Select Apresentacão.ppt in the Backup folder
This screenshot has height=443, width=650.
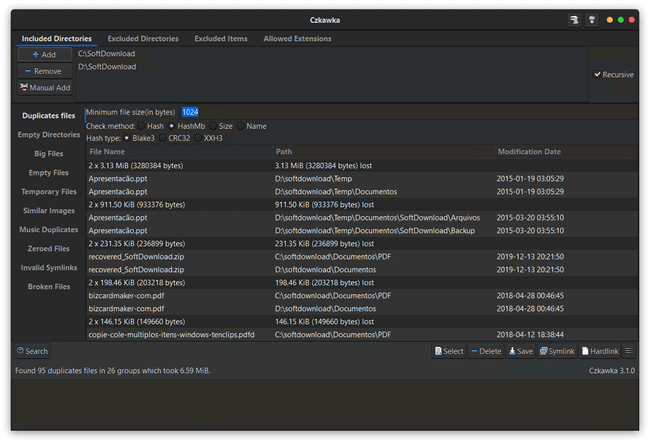pyautogui.click(x=362, y=231)
